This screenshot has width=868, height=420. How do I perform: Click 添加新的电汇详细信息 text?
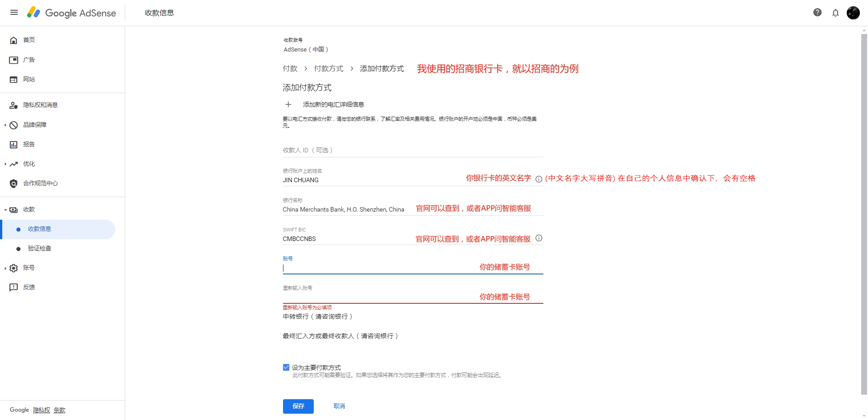click(x=334, y=104)
